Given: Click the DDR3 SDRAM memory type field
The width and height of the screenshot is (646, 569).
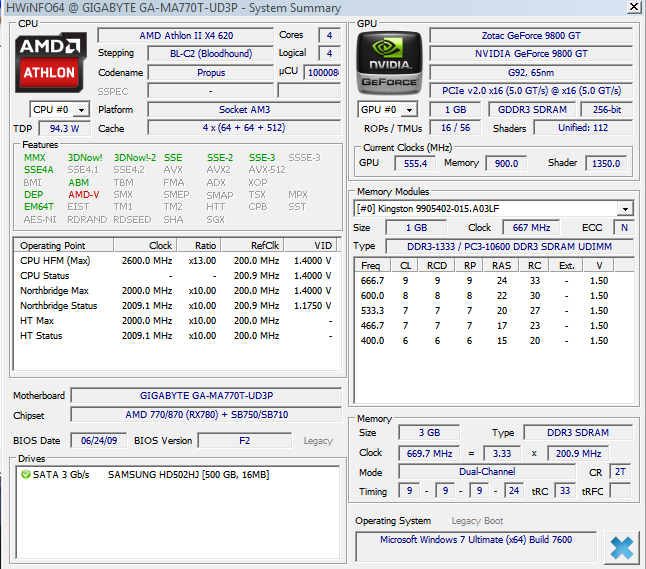Looking at the screenshot, I should 578,433.
